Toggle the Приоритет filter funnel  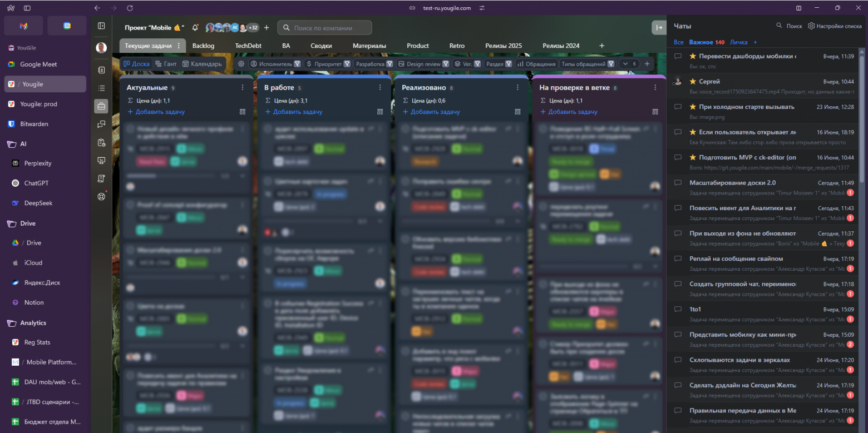point(347,64)
